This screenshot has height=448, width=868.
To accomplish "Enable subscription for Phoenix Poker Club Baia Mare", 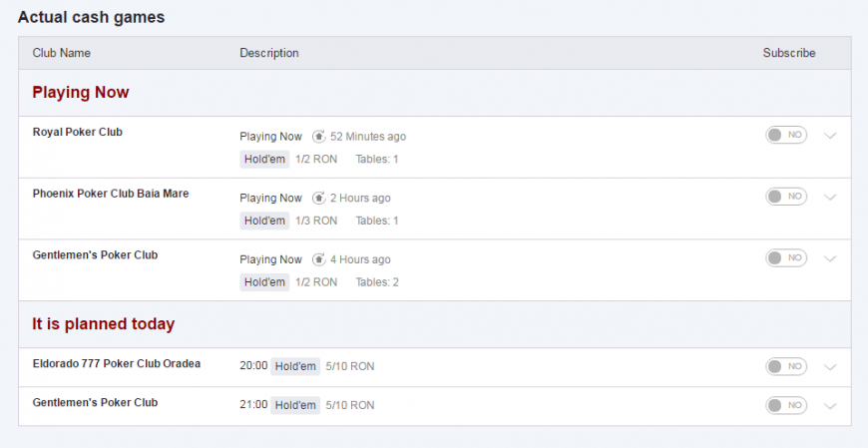I will coord(785,197).
